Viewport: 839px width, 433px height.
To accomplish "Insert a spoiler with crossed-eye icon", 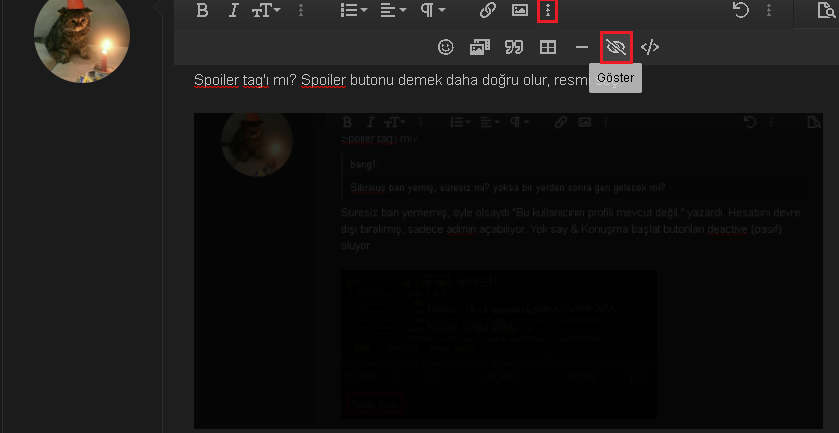I will pyautogui.click(x=616, y=48).
